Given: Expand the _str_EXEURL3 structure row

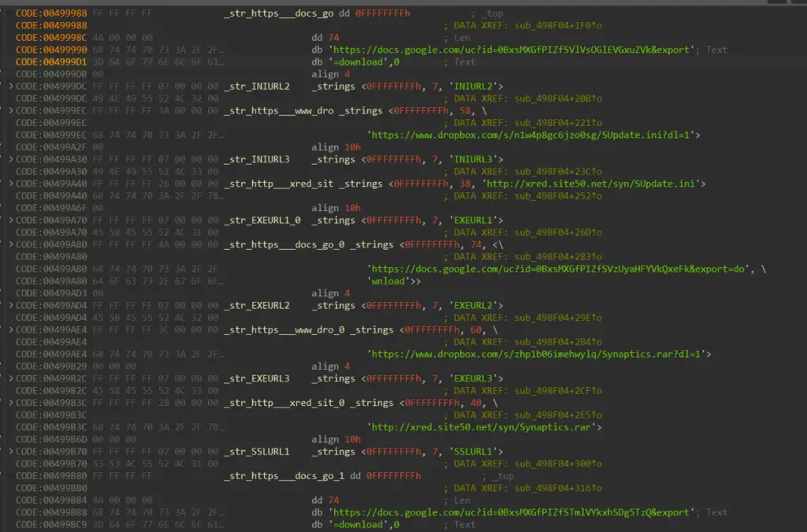Looking at the screenshot, I should tap(11, 378).
